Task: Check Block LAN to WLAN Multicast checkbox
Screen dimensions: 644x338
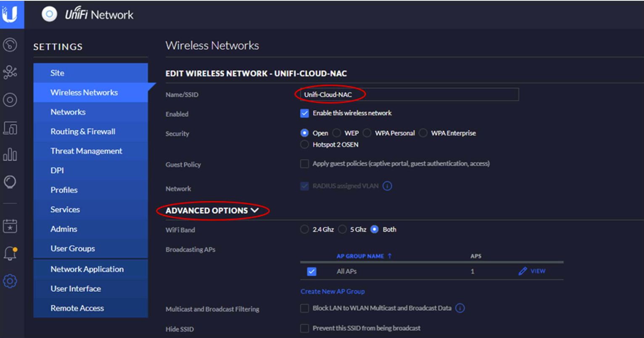Action: (x=305, y=309)
